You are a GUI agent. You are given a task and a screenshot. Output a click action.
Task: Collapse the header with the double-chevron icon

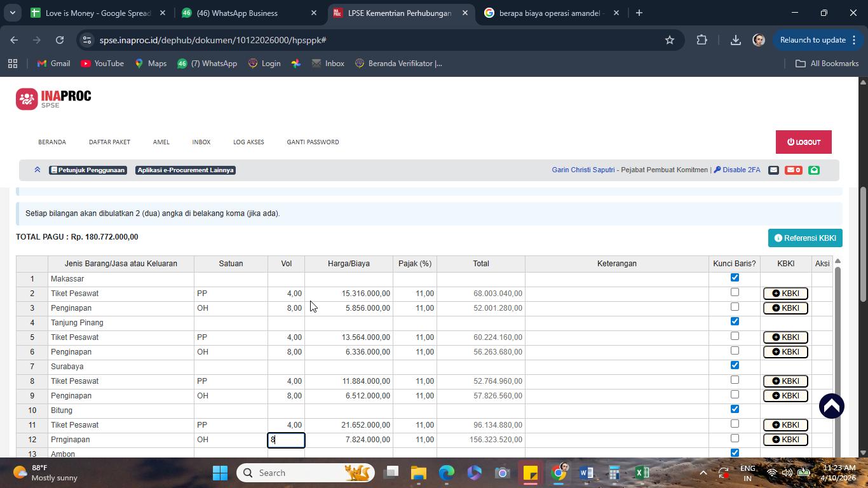coord(37,170)
